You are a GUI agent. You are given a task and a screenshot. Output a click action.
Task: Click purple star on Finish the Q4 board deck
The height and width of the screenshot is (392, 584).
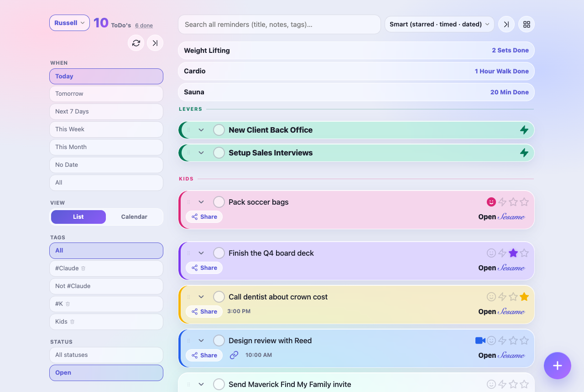(x=513, y=253)
